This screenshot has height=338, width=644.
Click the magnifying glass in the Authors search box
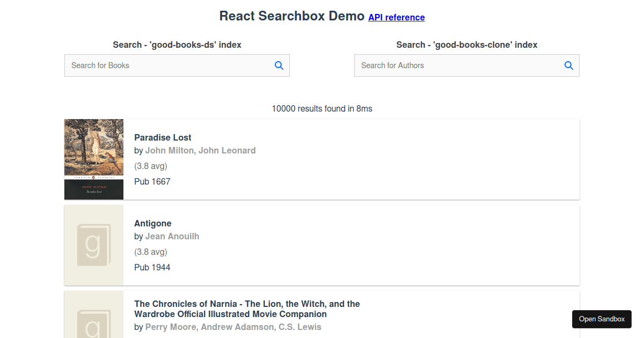coord(569,65)
